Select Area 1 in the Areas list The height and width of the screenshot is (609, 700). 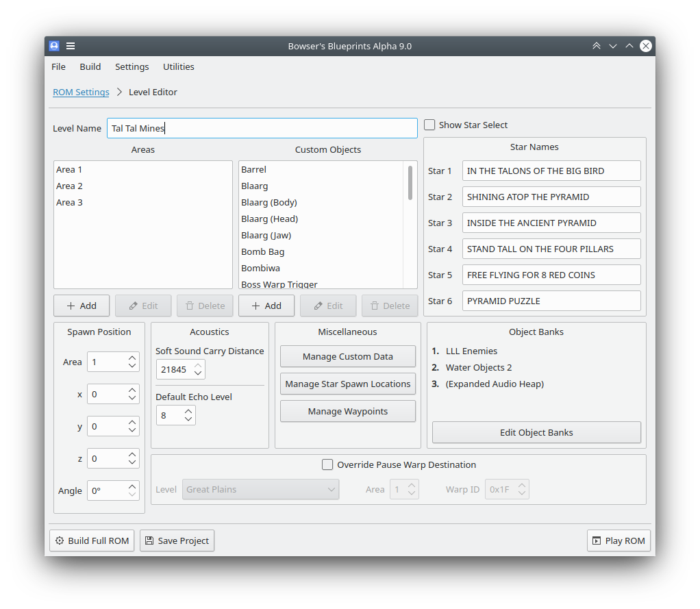click(143, 170)
